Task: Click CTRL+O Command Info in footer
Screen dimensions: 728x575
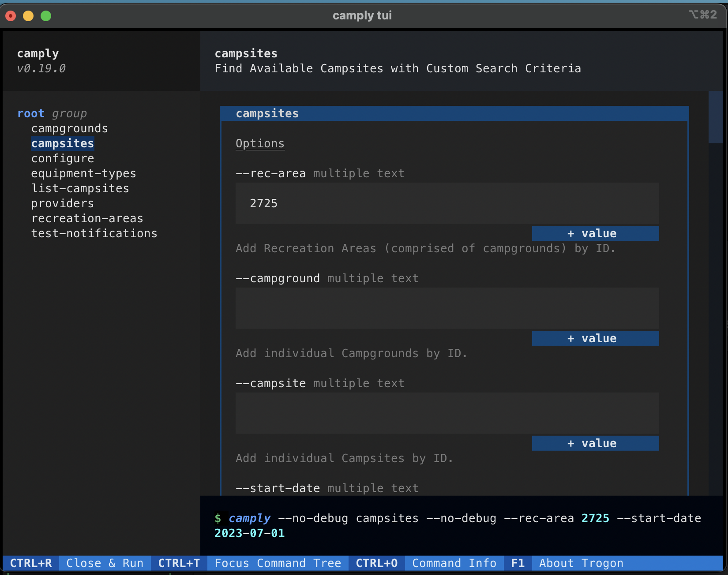Action: coord(426,563)
